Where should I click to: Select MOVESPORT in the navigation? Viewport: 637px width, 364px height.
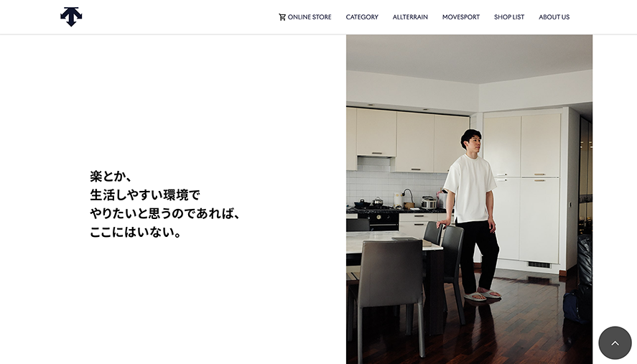pyautogui.click(x=460, y=17)
